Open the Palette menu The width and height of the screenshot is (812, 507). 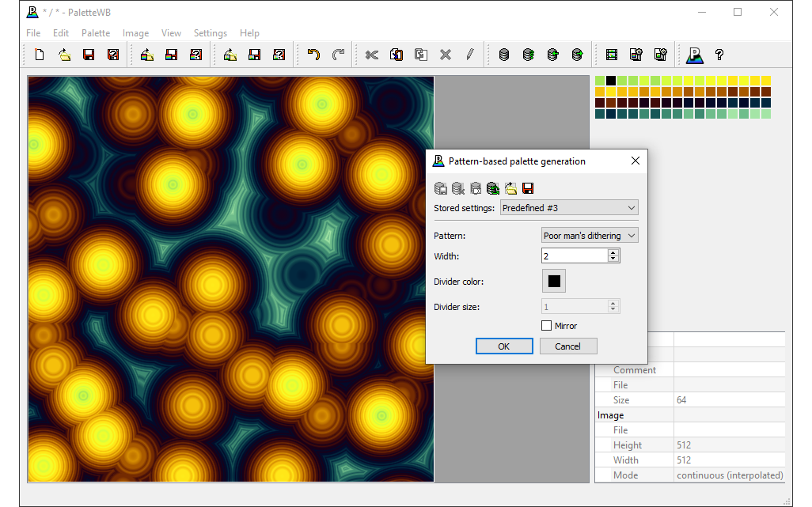[x=96, y=33]
